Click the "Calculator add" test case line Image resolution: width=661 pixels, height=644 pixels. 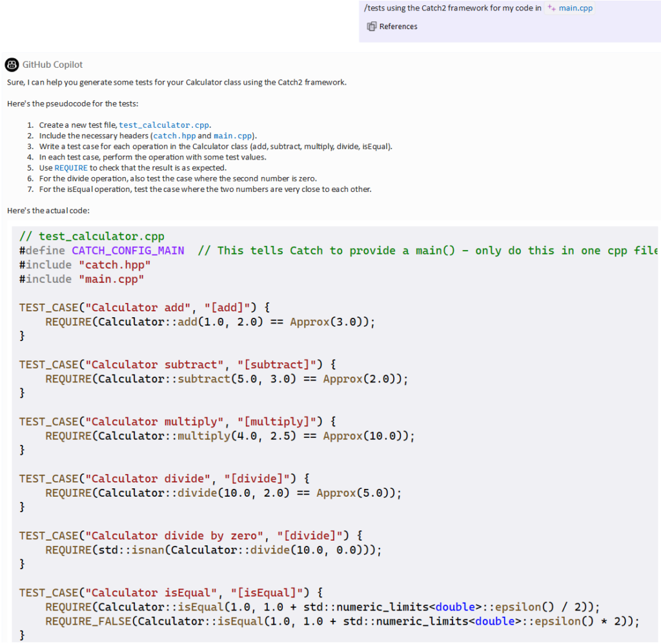pyautogui.click(x=145, y=307)
